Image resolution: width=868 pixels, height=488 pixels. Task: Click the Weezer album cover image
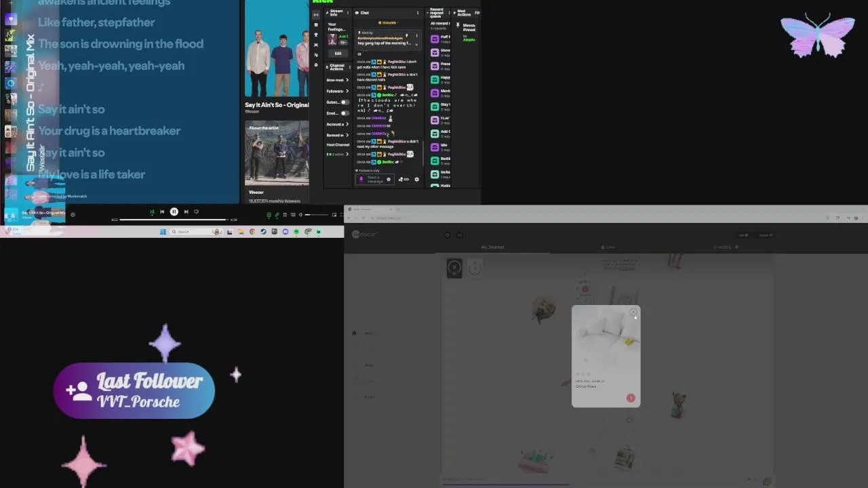(x=277, y=49)
